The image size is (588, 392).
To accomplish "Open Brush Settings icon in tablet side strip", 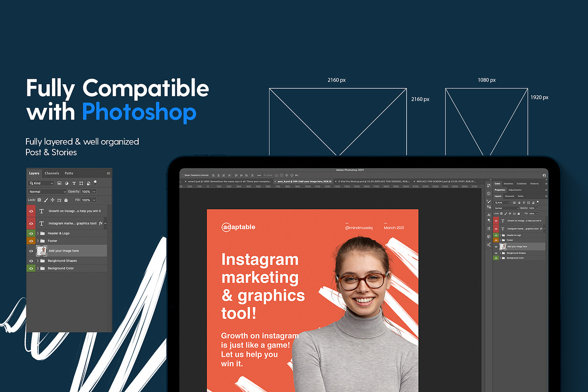I will (x=489, y=202).
